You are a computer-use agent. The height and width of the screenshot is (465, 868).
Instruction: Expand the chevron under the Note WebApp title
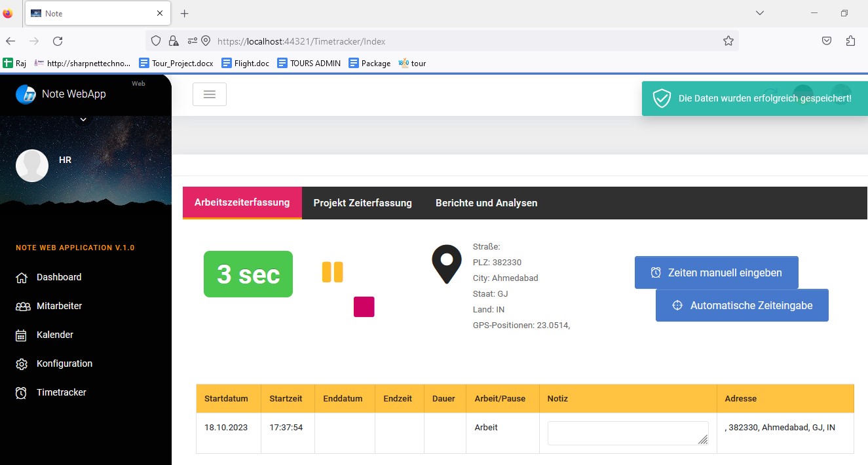83,119
